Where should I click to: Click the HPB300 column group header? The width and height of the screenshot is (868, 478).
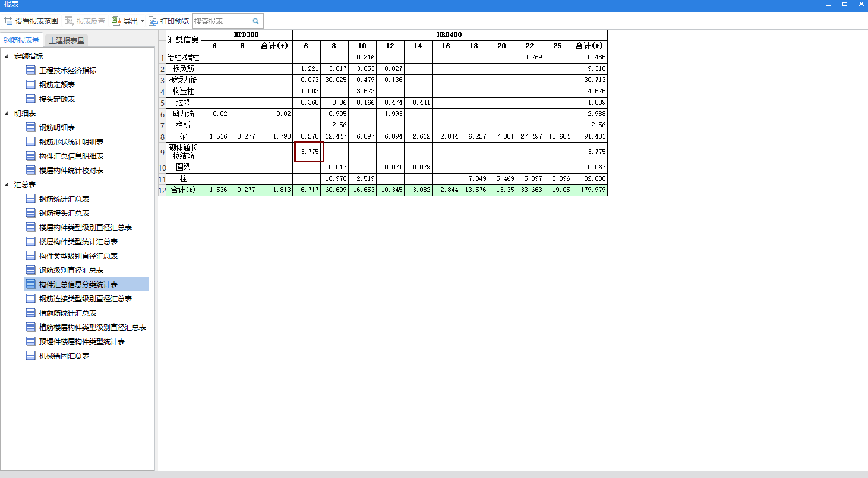coord(247,35)
